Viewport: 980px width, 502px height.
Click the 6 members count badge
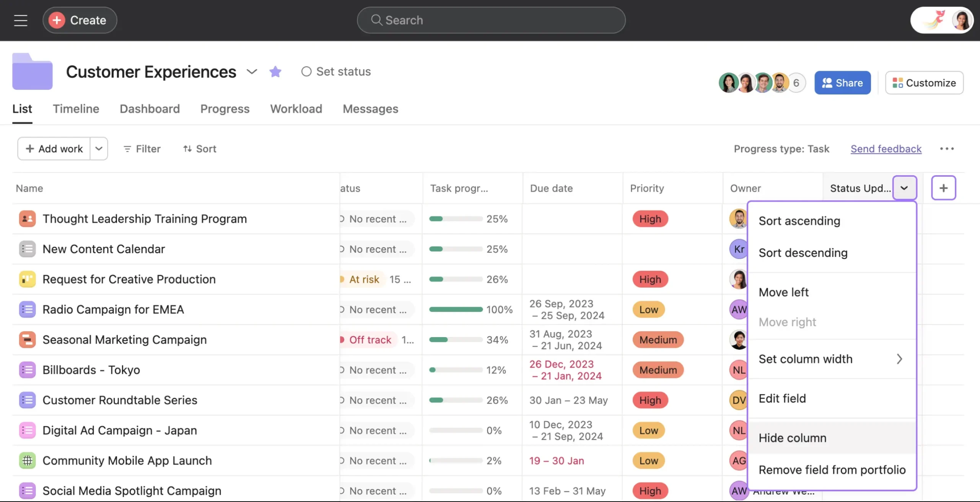(x=796, y=83)
